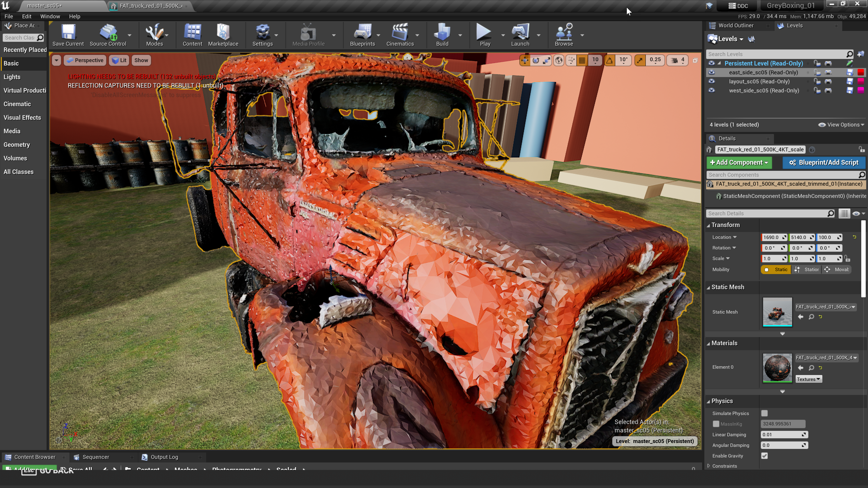Toggle visibility of layout_sc05 level
This screenshot has height=488, width=868.
(x=711, y=82)
